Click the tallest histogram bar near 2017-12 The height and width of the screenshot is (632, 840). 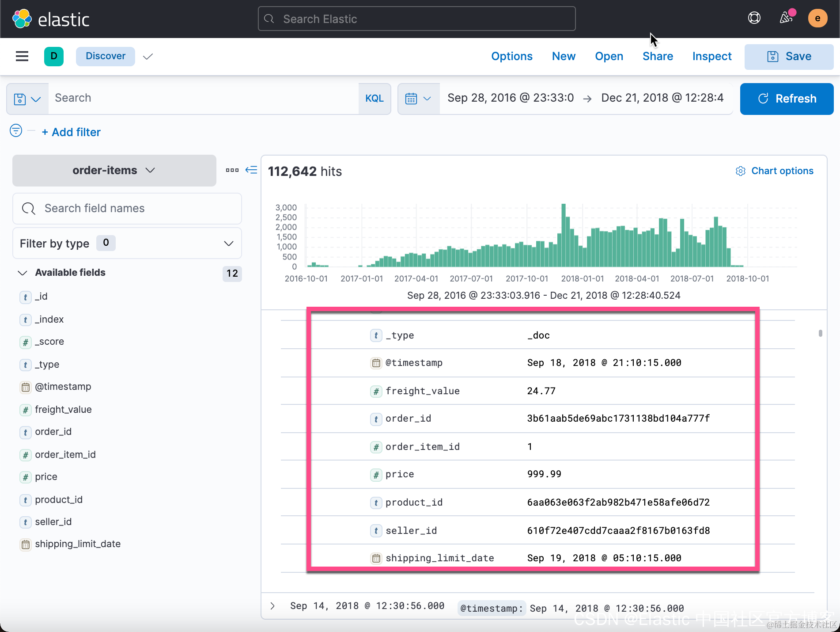click(x=564, y=235)
